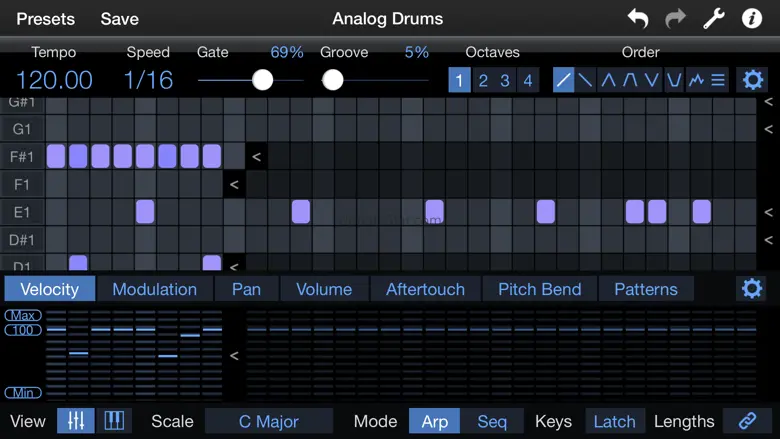
Task: Set Octaves to 4
Action: [x=528, y=80]
